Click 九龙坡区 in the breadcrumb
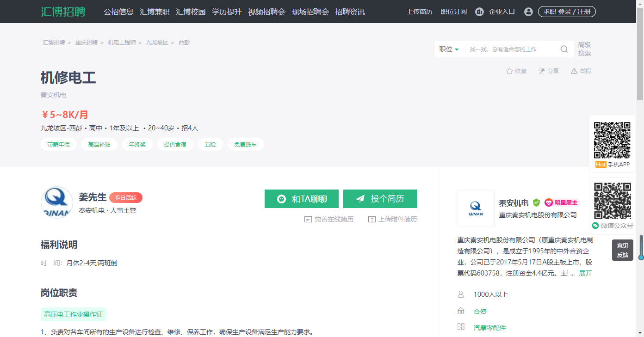 157,43
